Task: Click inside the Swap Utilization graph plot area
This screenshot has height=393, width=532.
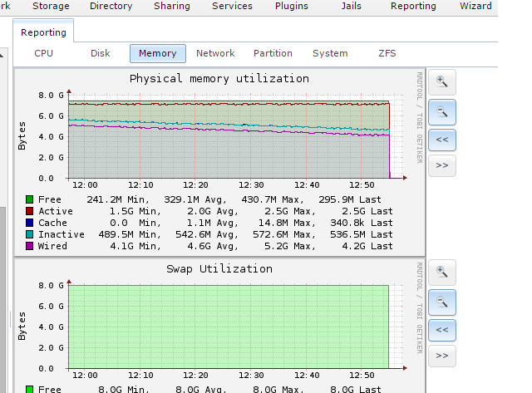Action: [x=229, y=327]
